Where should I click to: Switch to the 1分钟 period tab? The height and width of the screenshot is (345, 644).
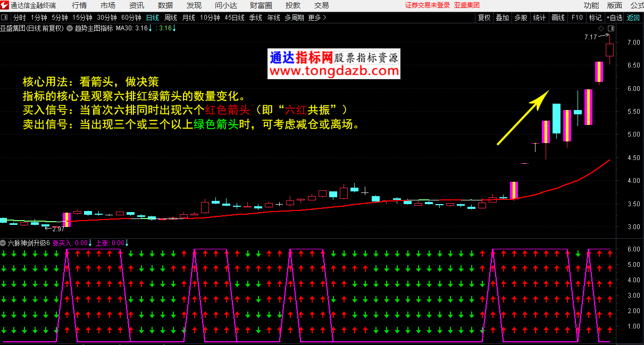[39, 18]
